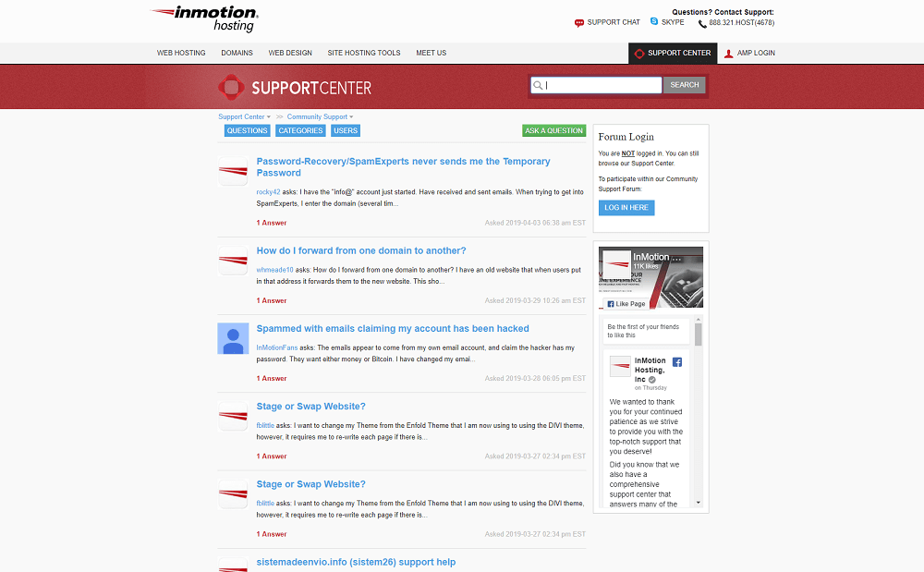Open 1 Answer under the Spammed emails question
Image resolution: width=924 pixels, height=572 pixels.
pyautogui.click(x=272, y=378)
